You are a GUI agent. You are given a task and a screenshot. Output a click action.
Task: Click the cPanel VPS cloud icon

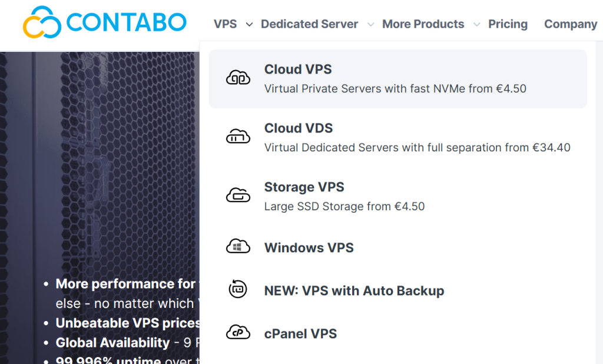238,332
